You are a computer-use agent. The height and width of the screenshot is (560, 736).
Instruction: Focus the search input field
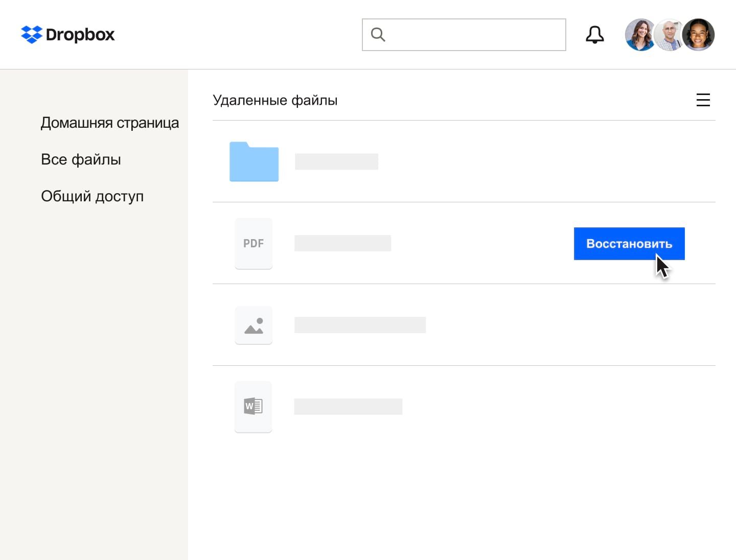click(x=464, y=35)
